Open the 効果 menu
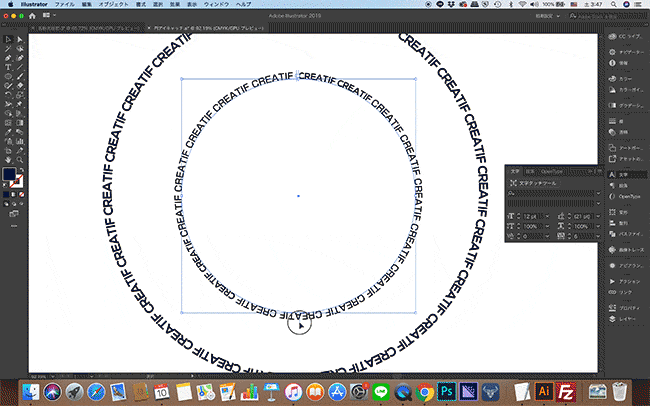Image resolution: width=650 pixels, height=406 pixels. [175, 4]
